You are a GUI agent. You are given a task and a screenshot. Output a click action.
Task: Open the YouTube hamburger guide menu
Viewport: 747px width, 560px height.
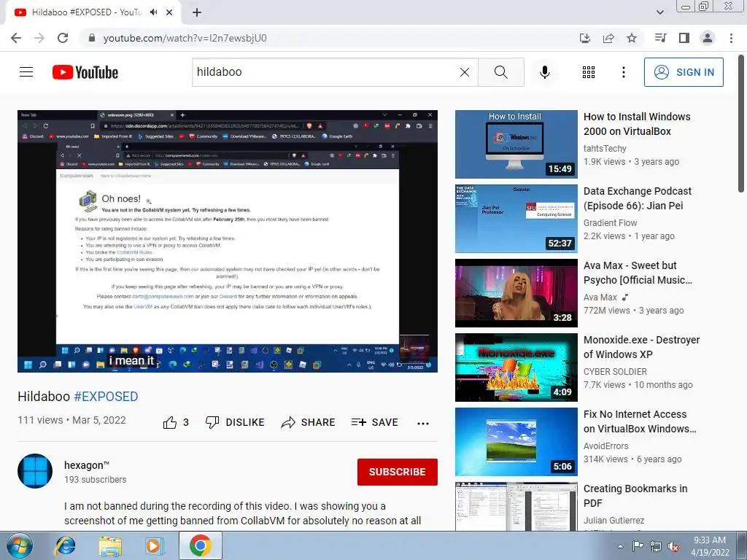click(x=26, y=72)
